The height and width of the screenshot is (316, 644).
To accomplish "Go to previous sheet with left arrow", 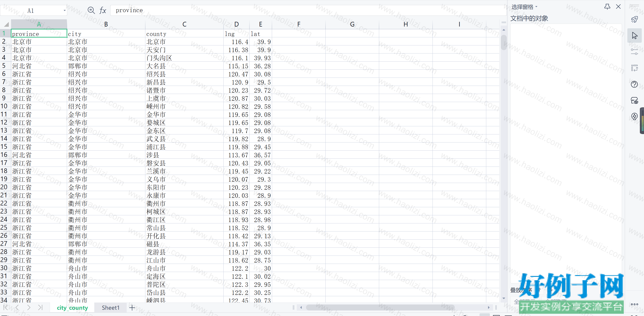I will click(x=17, y=307).
